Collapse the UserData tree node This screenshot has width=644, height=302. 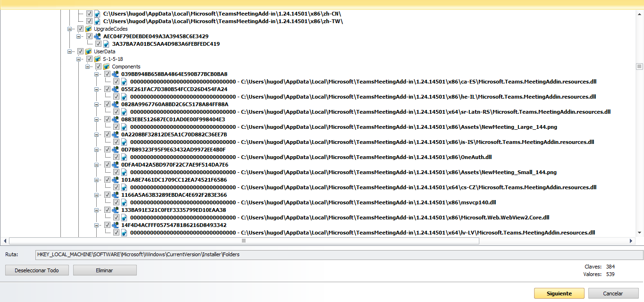pyautogui.click(x=70, y=51)
